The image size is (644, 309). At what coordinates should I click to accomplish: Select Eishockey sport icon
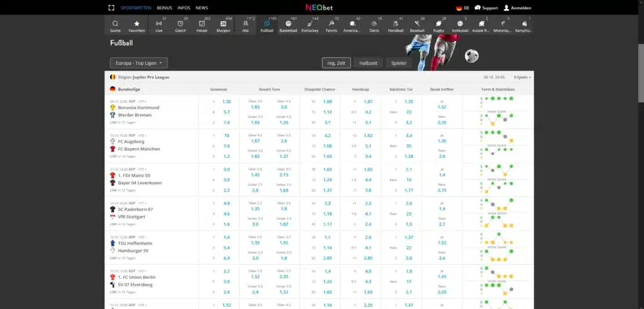pos(310,24)
